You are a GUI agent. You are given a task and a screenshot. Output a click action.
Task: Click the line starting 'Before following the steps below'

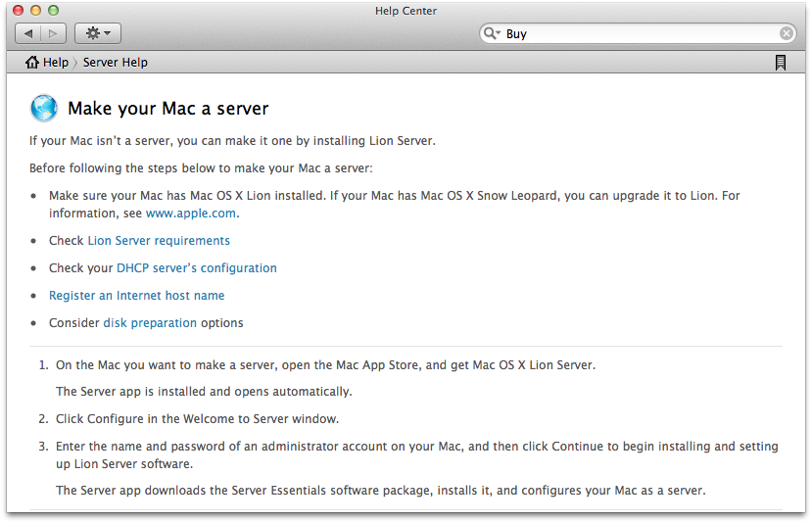click(x=201, y=168)
